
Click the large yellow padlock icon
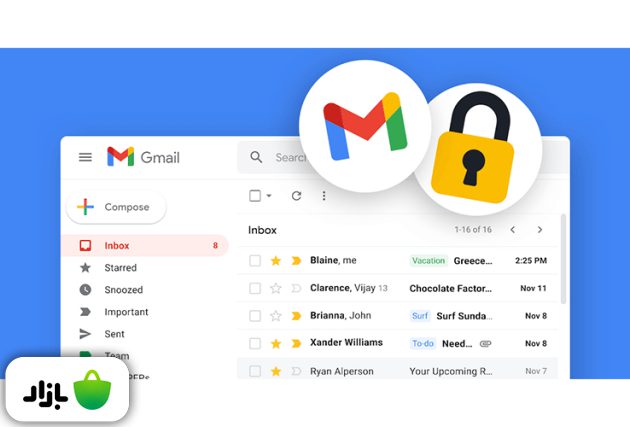tap(473, 148)
